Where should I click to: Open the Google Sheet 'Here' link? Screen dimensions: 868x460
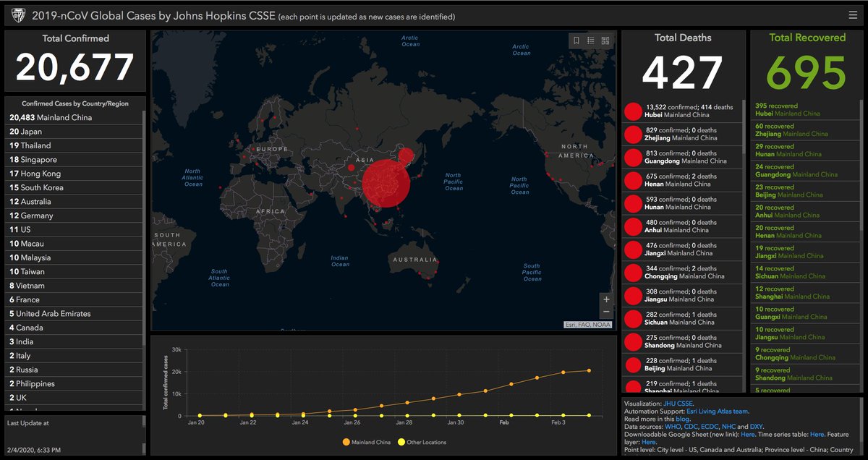click(x=748, y=434)
